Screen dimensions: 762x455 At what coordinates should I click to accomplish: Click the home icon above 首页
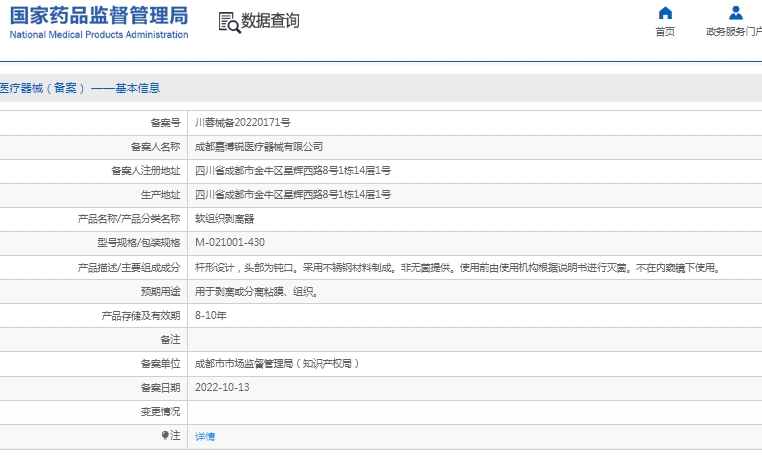tap(665, 13)
